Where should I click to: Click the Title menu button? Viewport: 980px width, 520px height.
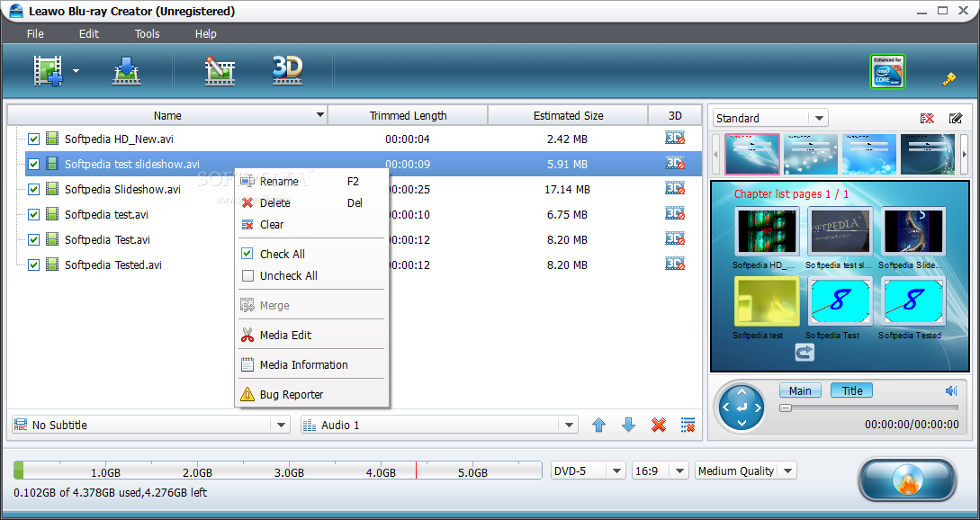pyautogui.click(x=852, y=390)
